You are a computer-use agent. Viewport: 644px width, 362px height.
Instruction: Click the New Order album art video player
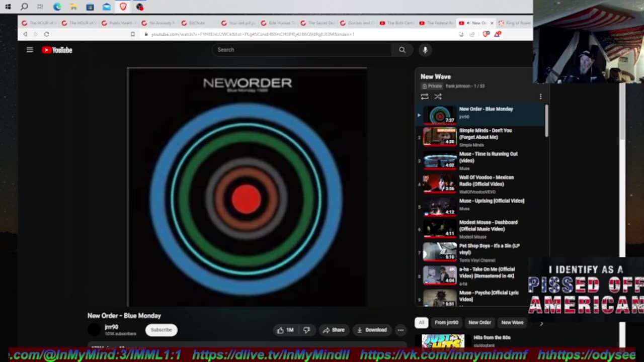247,187
